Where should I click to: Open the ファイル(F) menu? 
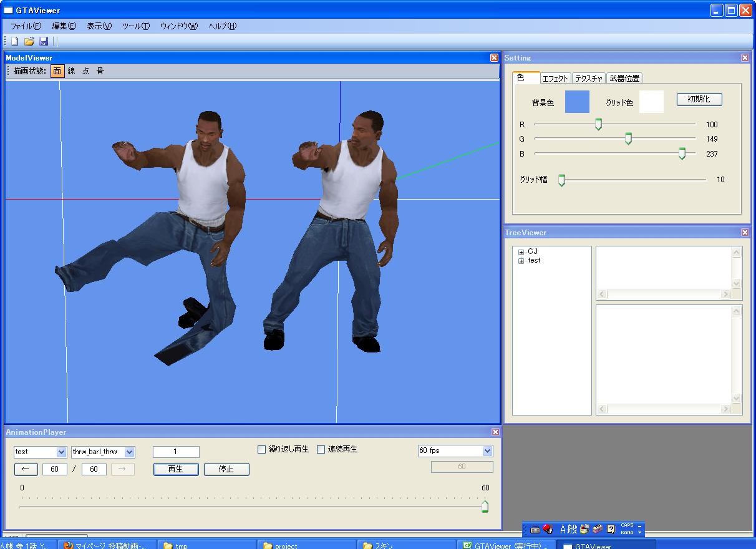pos(26,26)
